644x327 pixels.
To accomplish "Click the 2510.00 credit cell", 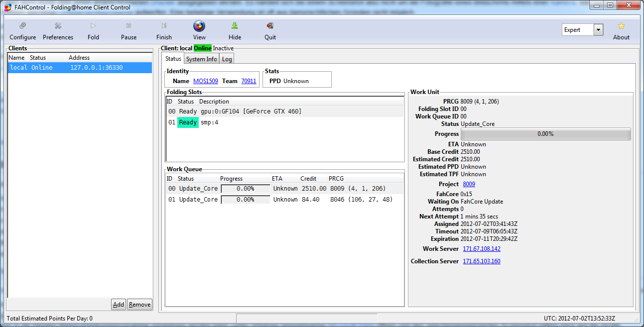I will click(314, 189).
